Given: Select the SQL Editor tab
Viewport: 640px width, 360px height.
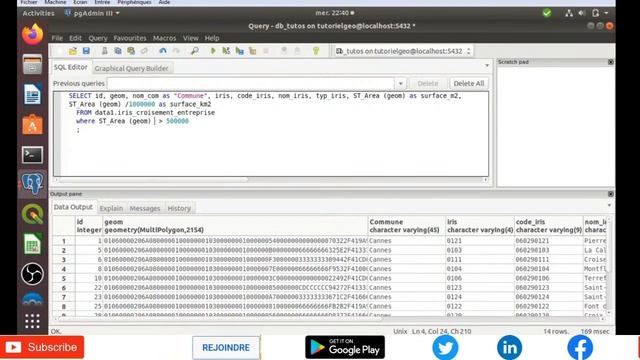Looking at the screenshot, I should point(71,67).
